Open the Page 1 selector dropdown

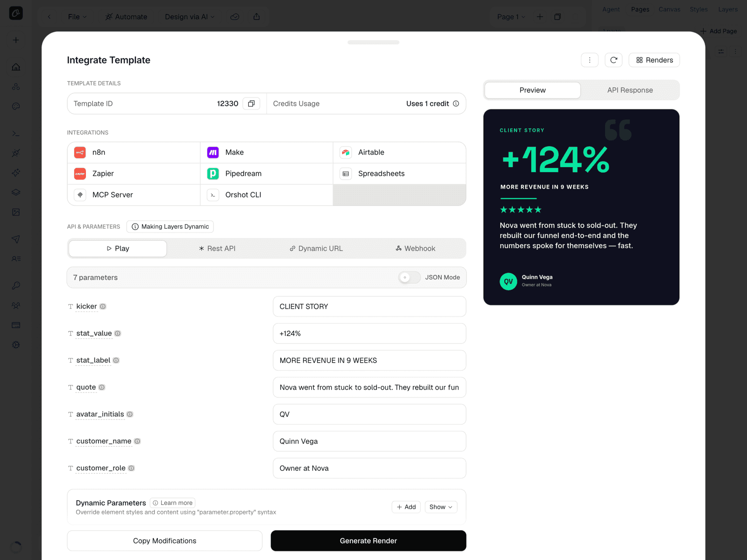pyautogui.click(x=511, y=17)
